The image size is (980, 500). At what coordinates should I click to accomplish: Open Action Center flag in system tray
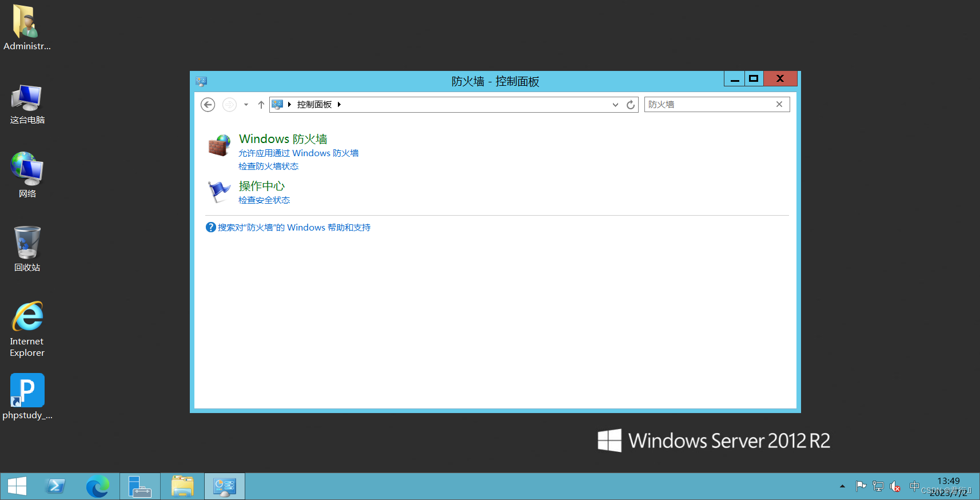click(x=861, y=486)
